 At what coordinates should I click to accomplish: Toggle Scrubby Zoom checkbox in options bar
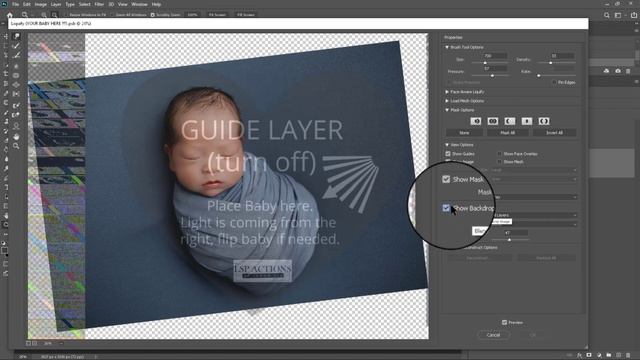(x=153, y=15)
